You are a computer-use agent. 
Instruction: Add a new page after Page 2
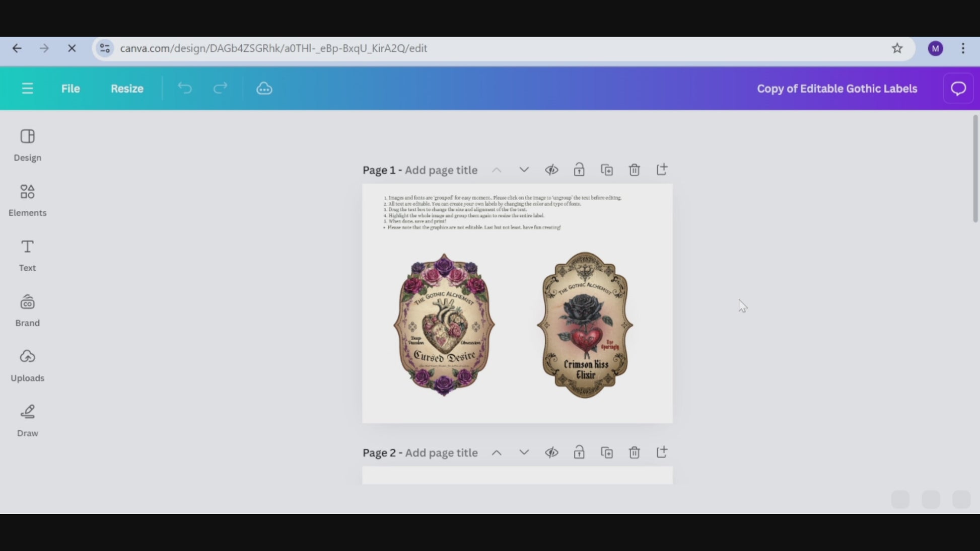pyautogui.click(x=661, y=452)
